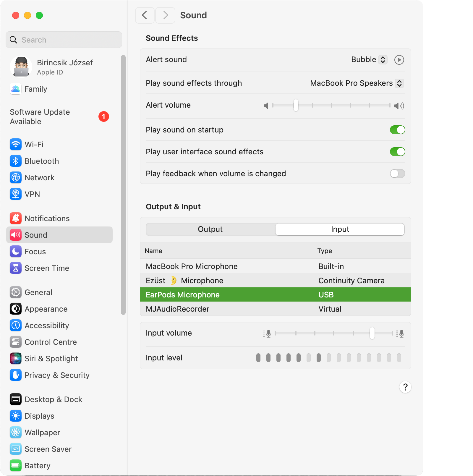Image resolution: width=473 pixels, height=476 pixels.
Task: Turn off user interface sound effects
Action: (397, 152)
